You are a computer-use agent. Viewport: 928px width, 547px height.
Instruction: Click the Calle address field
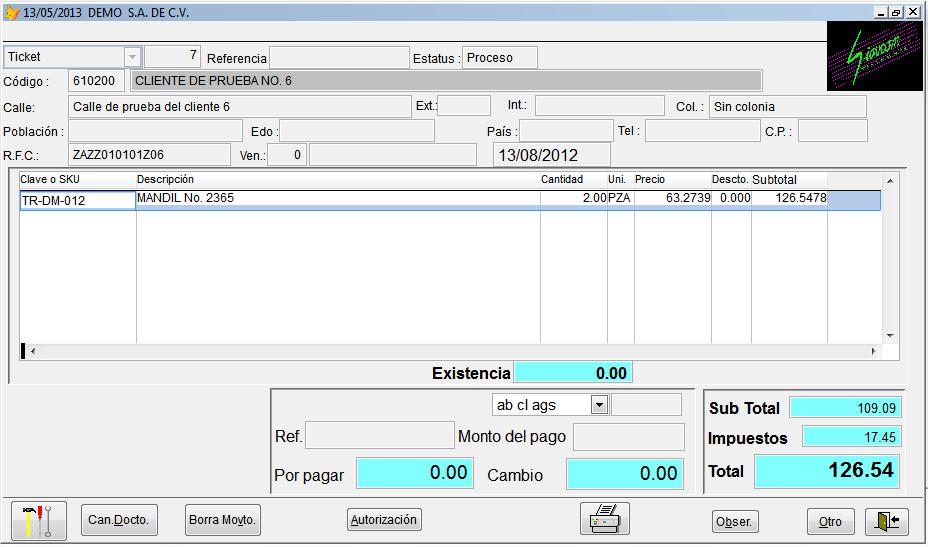point(240,107)
